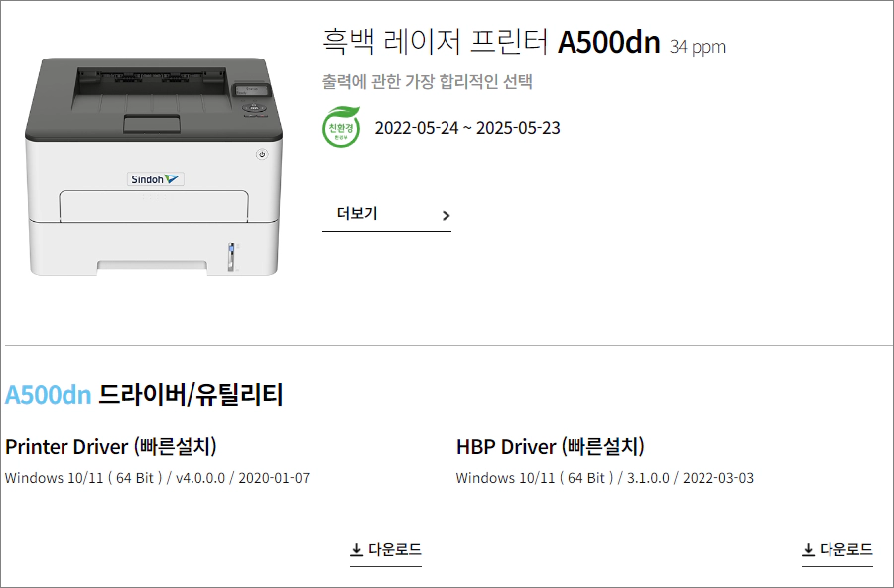Click the A500dn printer product image
Screen dimensions: 894x588
(x=154, y=167)
